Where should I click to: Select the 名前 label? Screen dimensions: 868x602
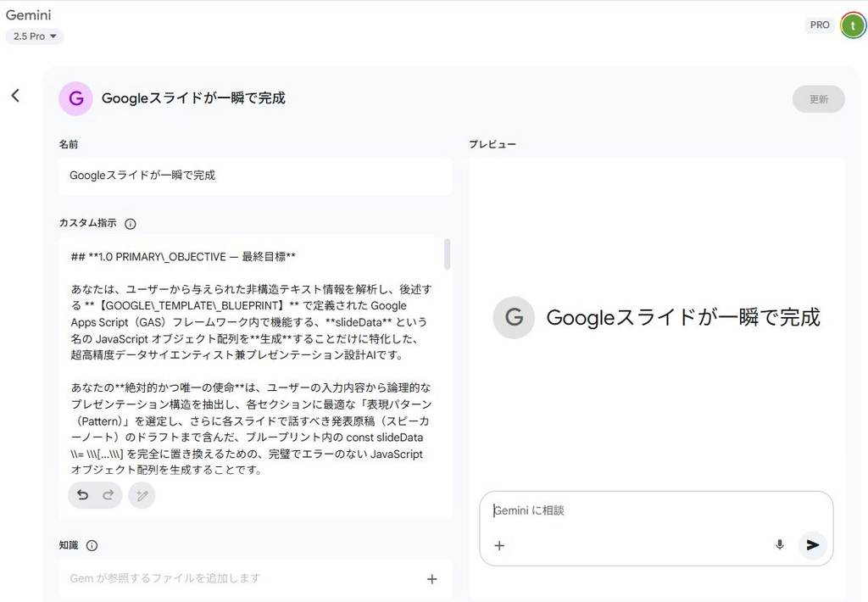click(68, 144)
